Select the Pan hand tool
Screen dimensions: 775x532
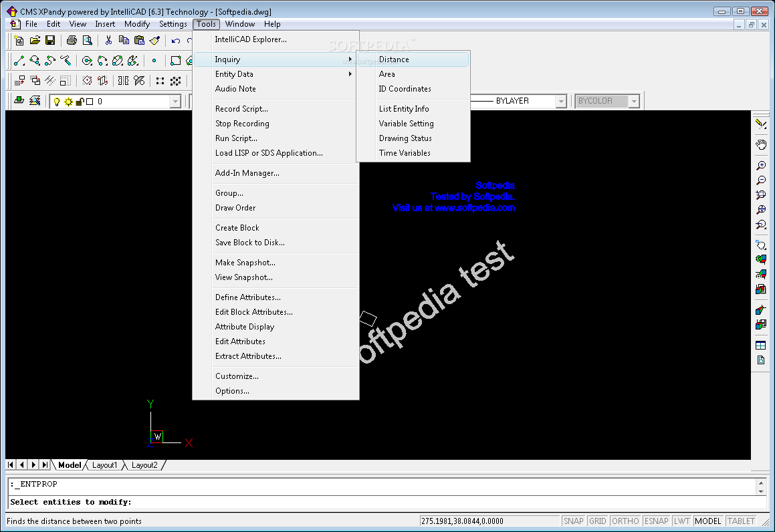(x=761, y=145)
